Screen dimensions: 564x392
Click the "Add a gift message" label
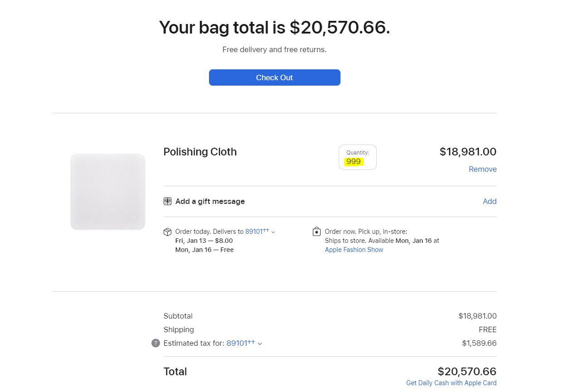(210, 201)
